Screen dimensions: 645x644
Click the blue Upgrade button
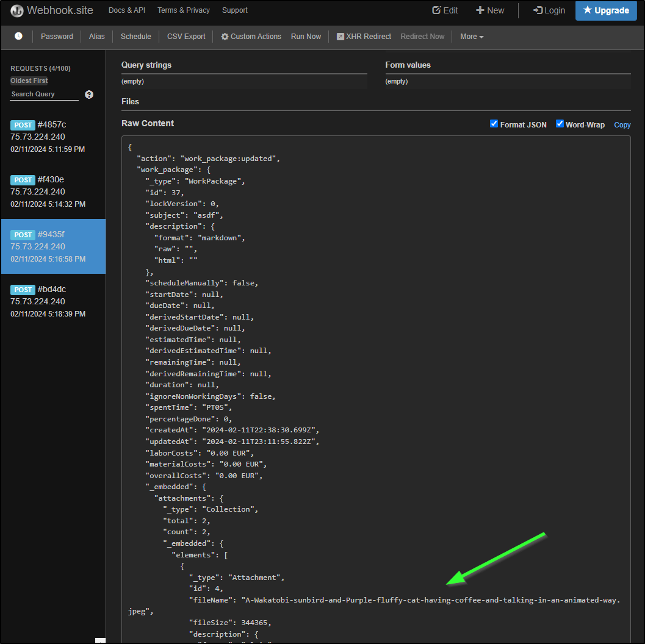(x=606, y=11)
